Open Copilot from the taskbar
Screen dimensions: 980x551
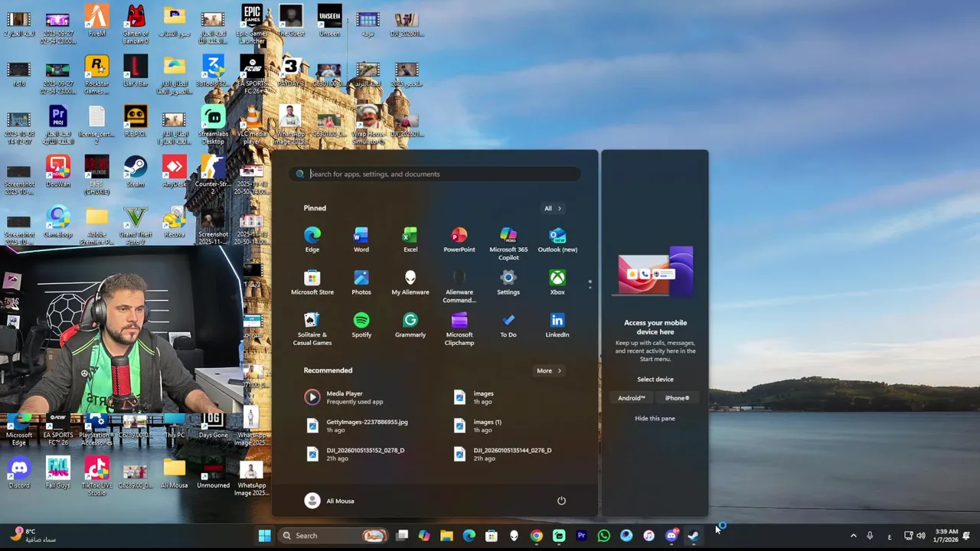click(424, 536)
